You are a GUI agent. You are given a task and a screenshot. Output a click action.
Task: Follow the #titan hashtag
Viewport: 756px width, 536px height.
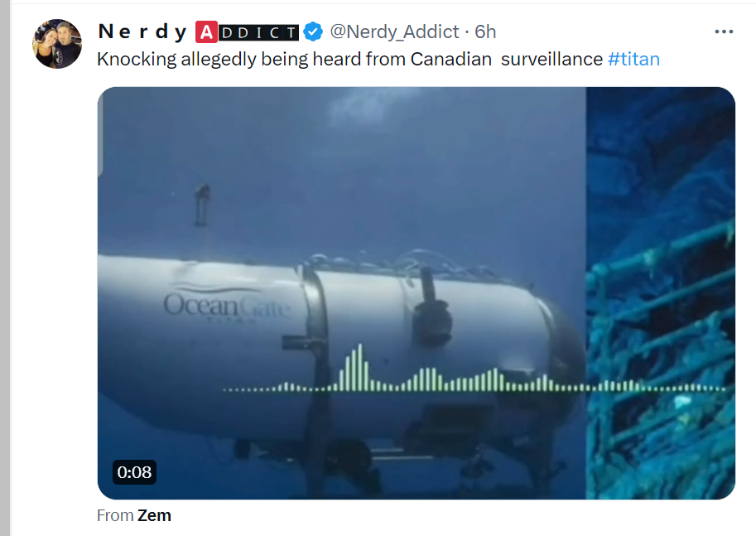[633, 59]
